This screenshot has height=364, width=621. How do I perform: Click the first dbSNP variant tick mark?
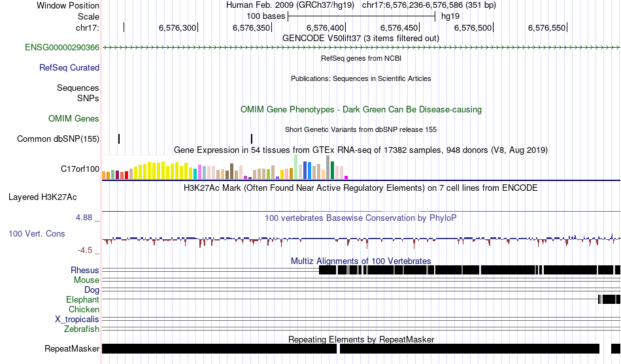[119, 139]
